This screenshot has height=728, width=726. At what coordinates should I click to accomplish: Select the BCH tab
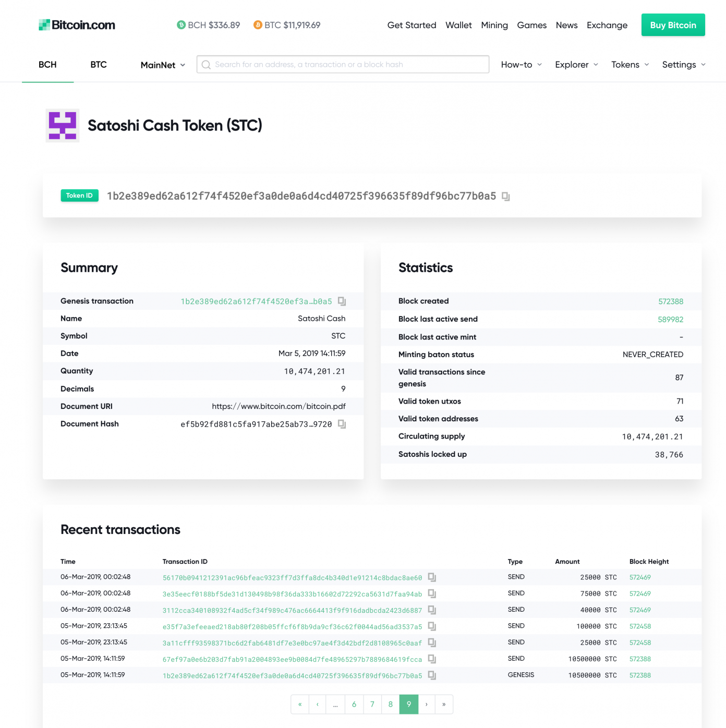(x=47, y=65)
